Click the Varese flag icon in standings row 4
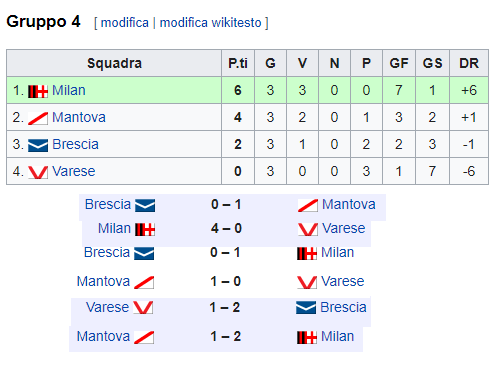499x374 pixels. [38, 172]
